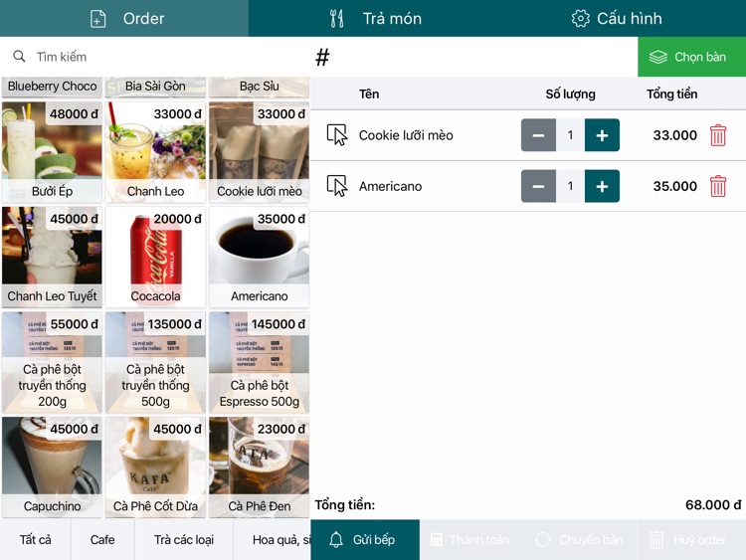Click the Tổng tiền column header
The image size is (746, 560).
[671, 93]
